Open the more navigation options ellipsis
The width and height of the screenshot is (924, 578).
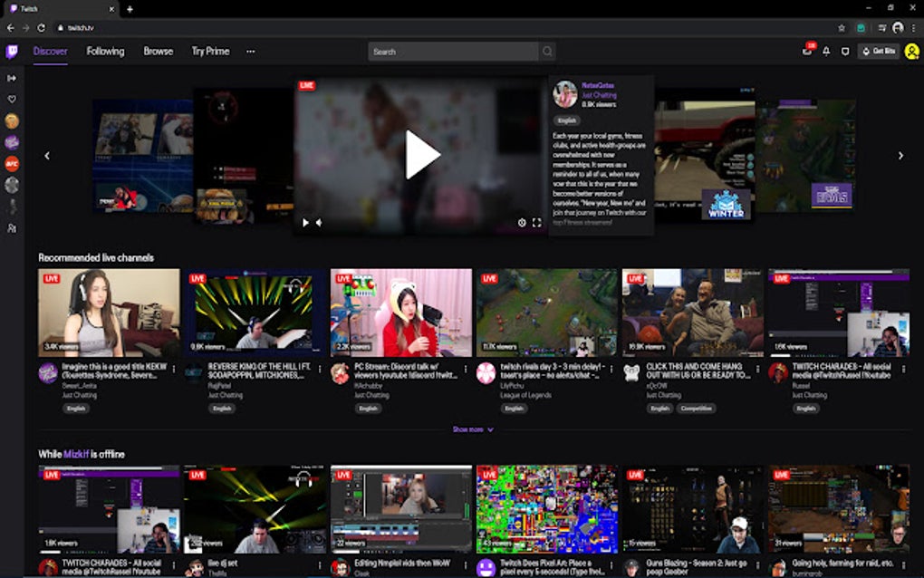[251, 52]
